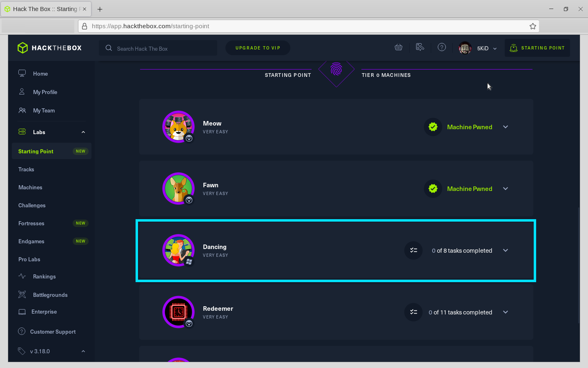Bookmark page with the star icon

tap(533, 26)
